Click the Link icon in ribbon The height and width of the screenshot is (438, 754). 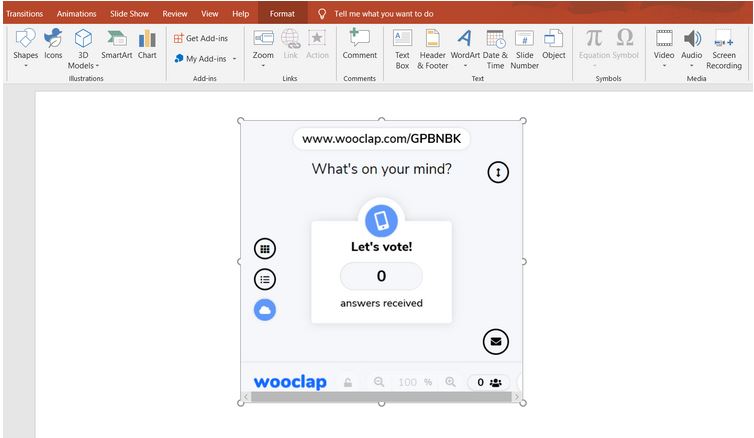click(x=290, y=44)
